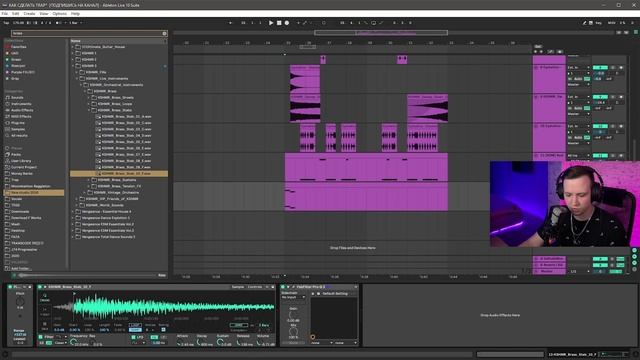Collapse the KSHMR_Brass_Stabs folder
Viewport: 640px width, 360px height.
[x=89, y=110]
